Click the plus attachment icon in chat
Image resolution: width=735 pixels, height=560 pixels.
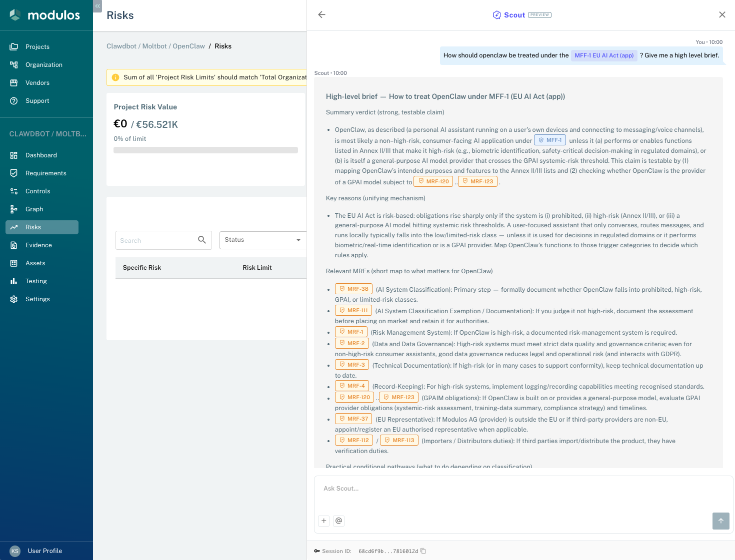(x=324, y=521)
